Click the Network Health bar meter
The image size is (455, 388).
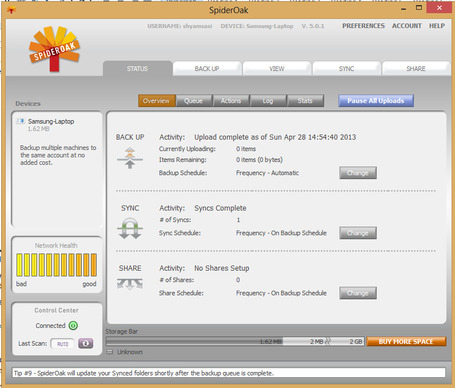click(57, 265)
